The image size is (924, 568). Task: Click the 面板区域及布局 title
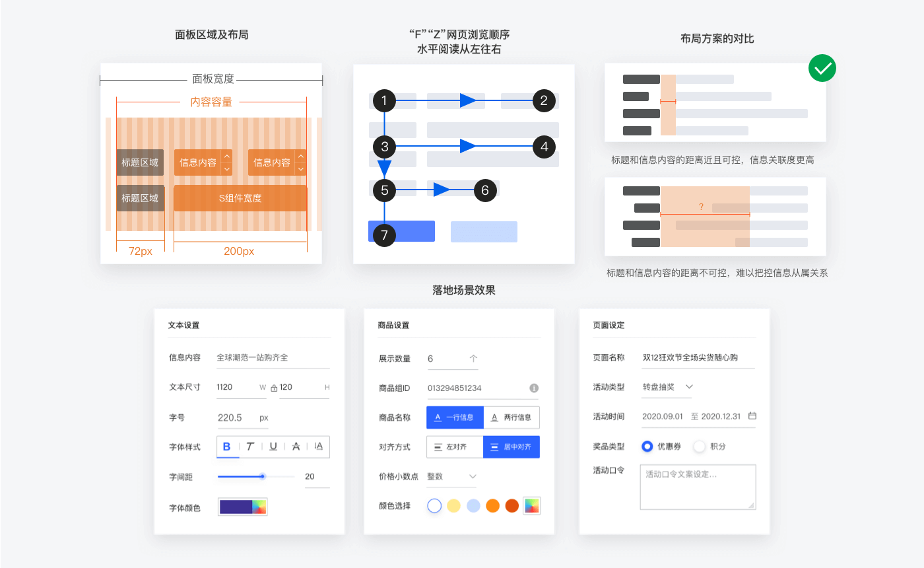click(x=212, y=34)
